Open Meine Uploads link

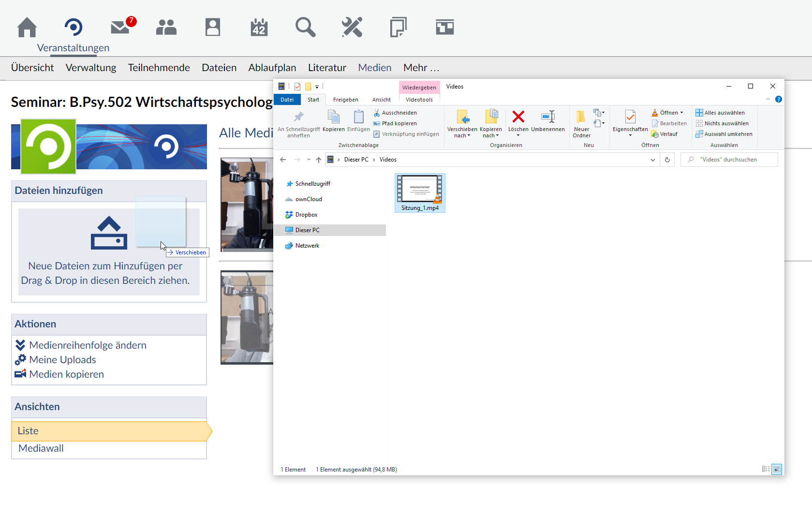[62, 360]
